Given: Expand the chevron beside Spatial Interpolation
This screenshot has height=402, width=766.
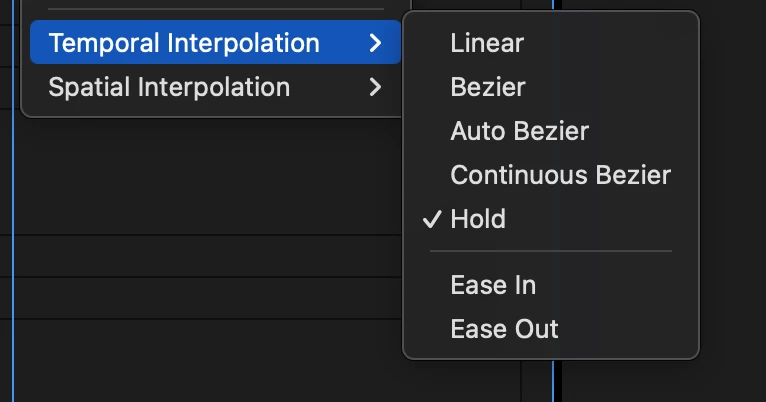Looking at the screenshot, I should tap(375, 88).
